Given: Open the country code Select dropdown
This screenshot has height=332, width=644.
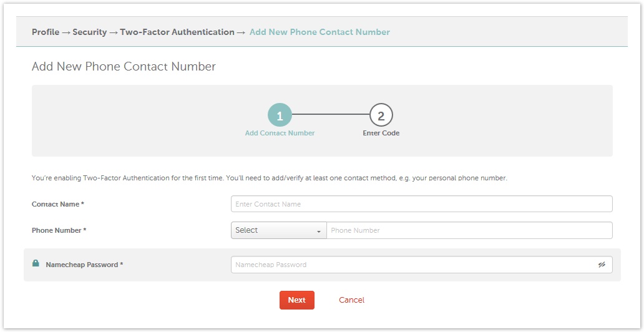Looking at the screenshot, I should (x=279, y=230).
